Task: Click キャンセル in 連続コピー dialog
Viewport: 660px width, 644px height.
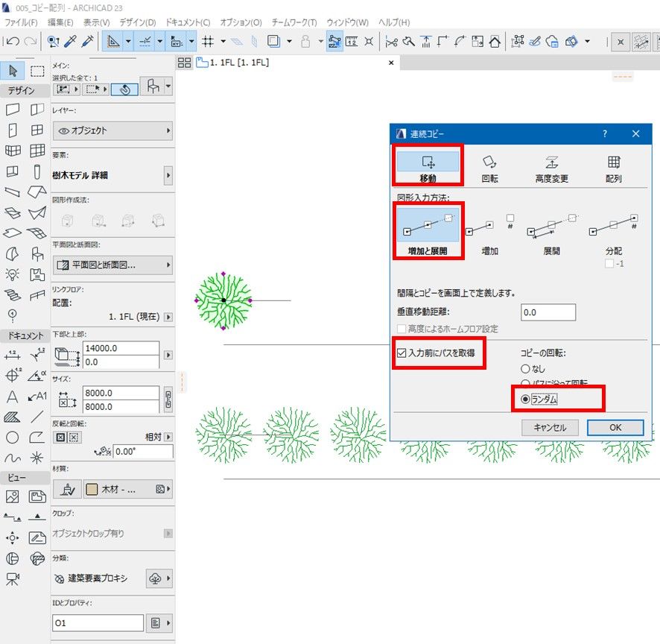Action: tap(550, 428)
